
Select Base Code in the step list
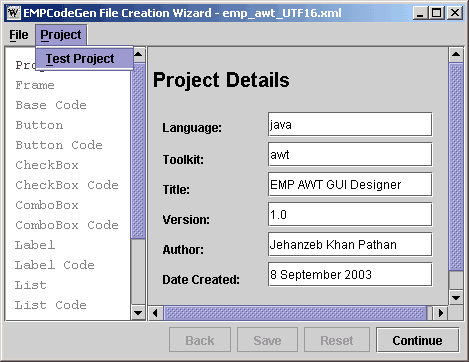(x=51, y=105)
